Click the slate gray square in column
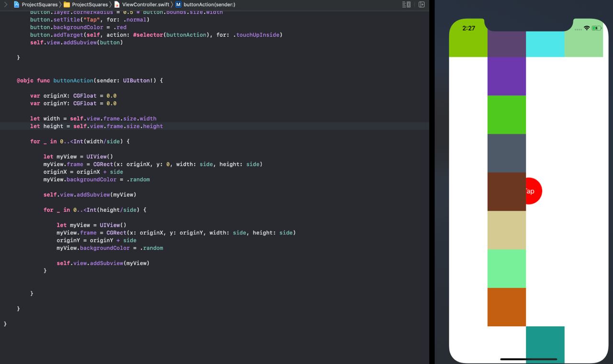This screenshot has width=613, height=364. (x=507, y=153)
